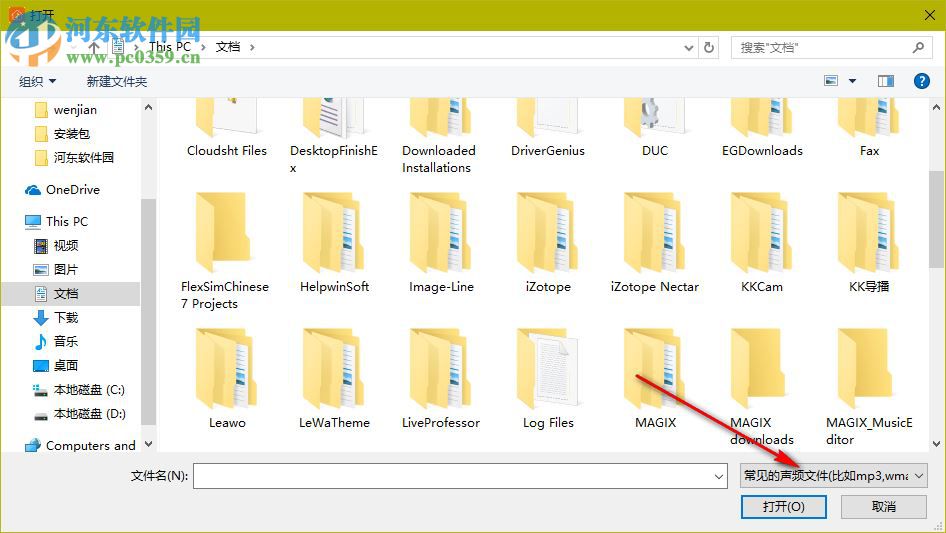Click the refresh button in address bar
Image resolution: width=946 pixels, height=533 pixels.
(x=710, y=47)
